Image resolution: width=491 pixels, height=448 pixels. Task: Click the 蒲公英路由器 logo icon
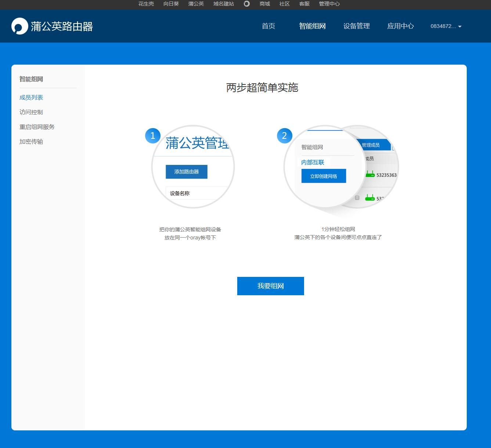pyautogui.click(x=19, y=26)
